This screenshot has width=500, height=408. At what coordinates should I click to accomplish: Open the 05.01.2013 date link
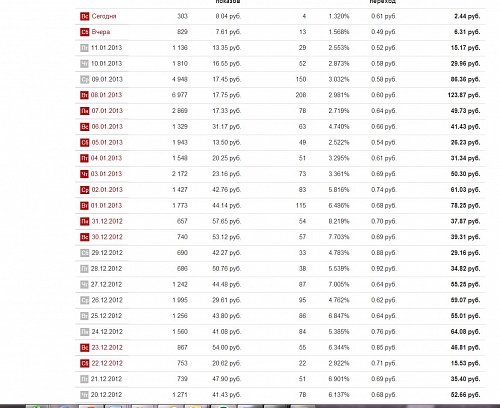click(x=107, y=143)
